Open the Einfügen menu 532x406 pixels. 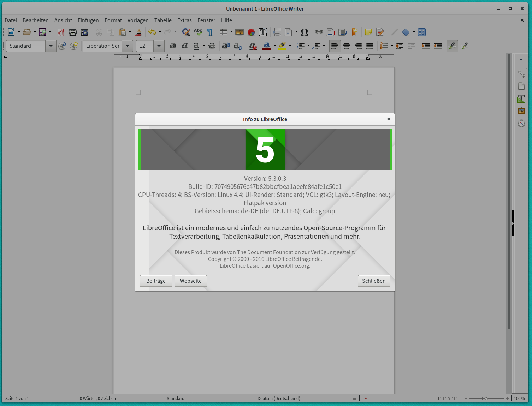(88, 20)
